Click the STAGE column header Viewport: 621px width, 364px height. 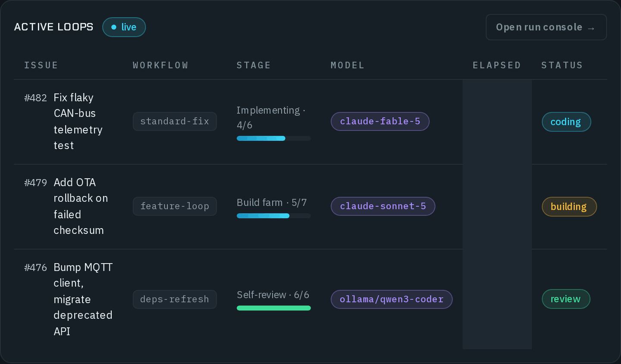254,65
